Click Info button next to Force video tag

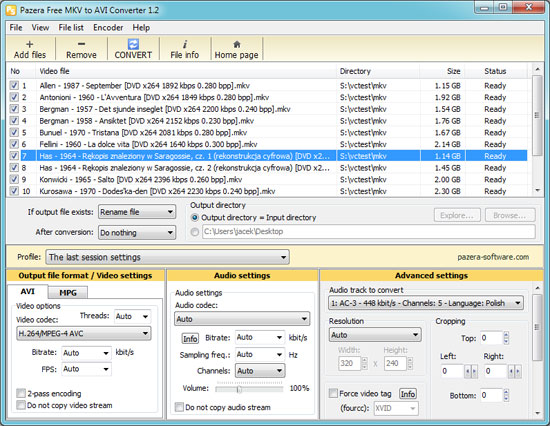408,394
